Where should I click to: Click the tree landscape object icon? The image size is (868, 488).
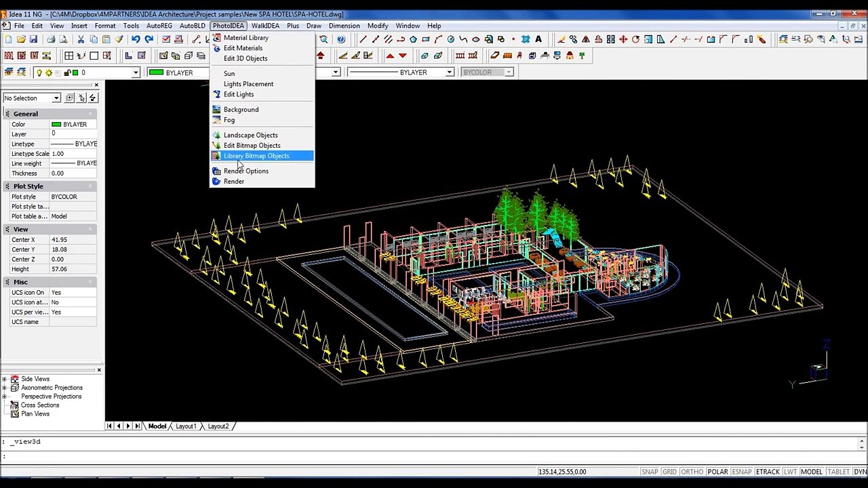pos(582,56)
